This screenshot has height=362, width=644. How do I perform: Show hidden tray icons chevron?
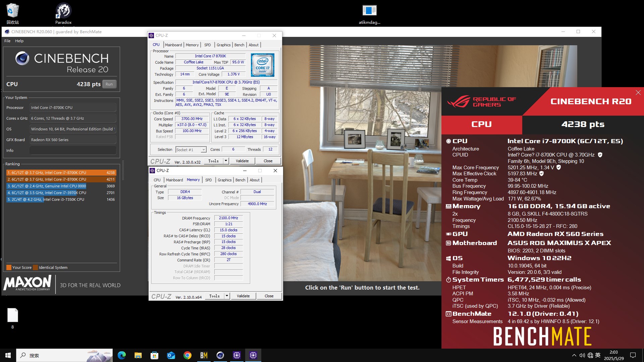click(574, 355)
